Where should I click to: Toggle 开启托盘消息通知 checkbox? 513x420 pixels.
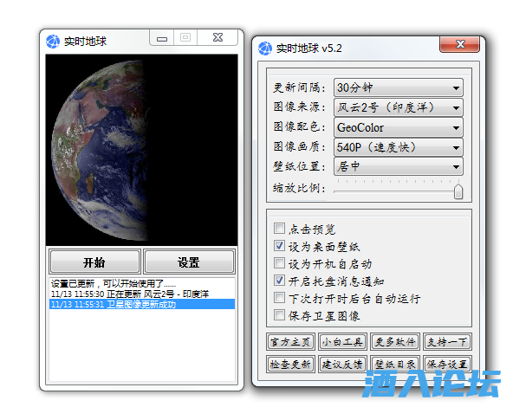pos(279,280)
